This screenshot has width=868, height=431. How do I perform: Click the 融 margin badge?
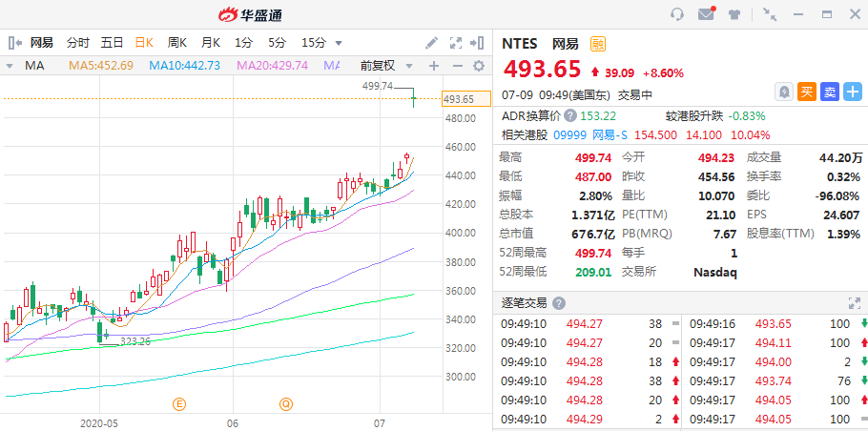coord(598,44)
